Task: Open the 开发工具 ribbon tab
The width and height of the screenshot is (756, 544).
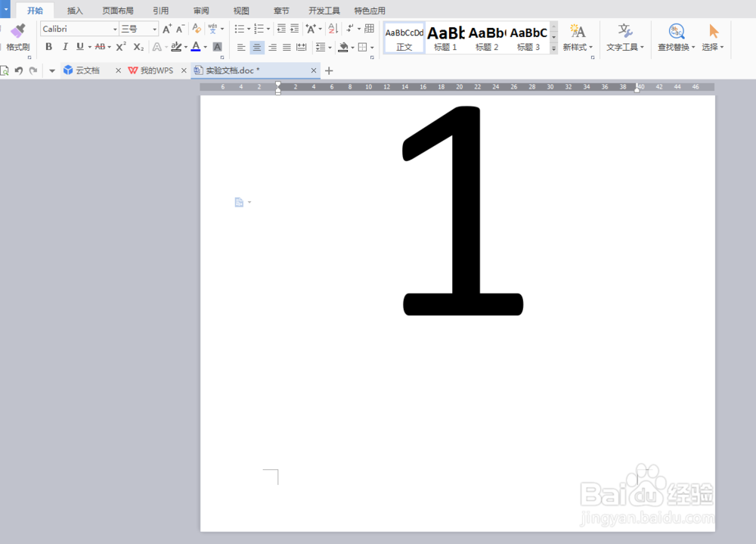Action: coord(324,11)
